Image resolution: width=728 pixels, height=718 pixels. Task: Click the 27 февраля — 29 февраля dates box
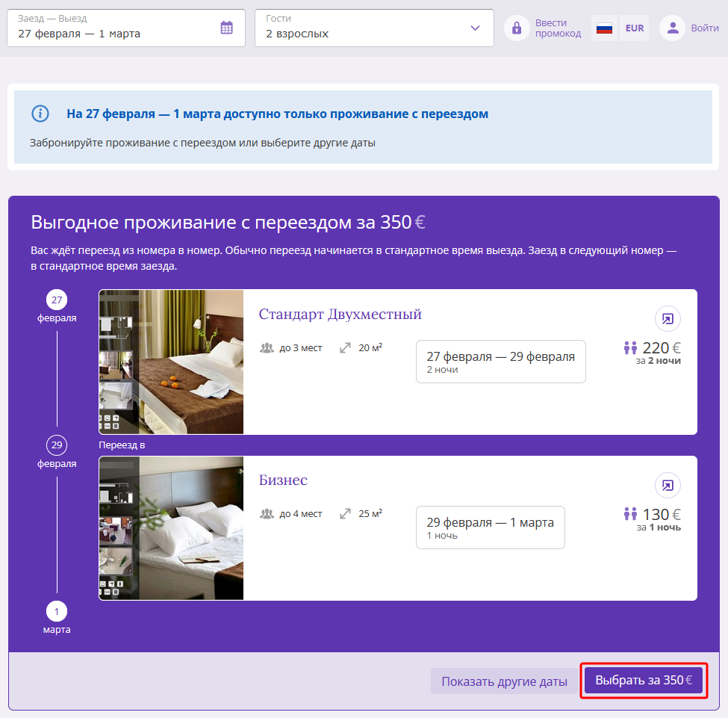point(500,362)
